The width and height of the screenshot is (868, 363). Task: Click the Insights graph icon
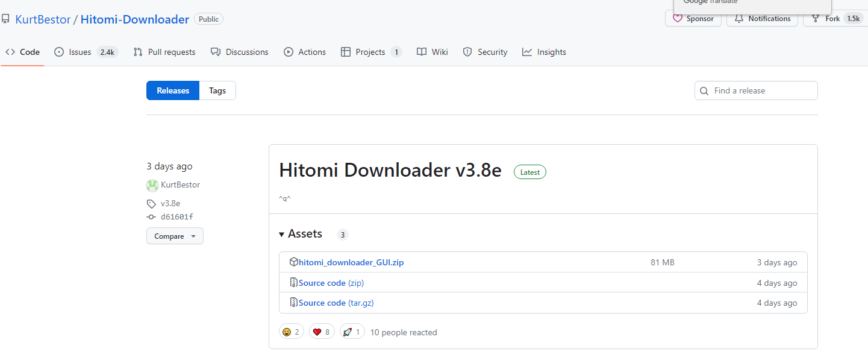tap(527, 52)
